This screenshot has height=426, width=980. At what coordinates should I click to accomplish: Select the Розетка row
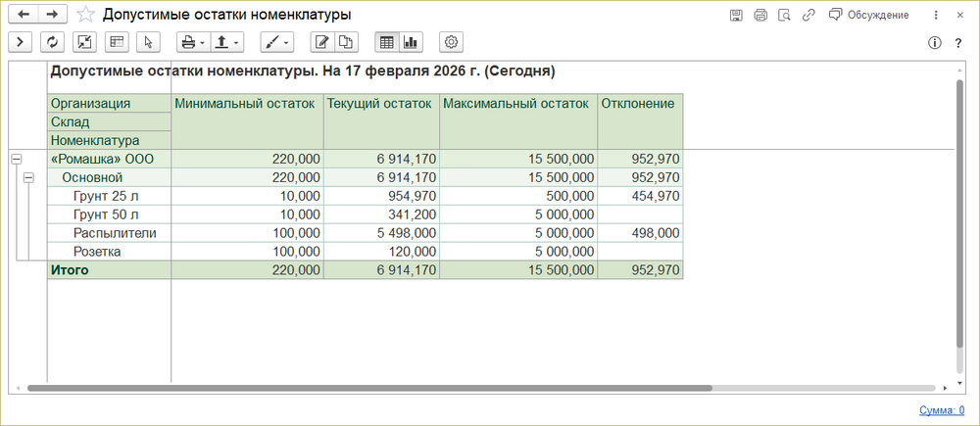click(110, 253)
